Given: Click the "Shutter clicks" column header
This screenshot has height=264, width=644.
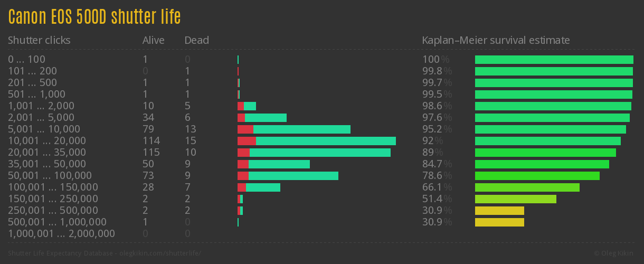Looking at the screenshot, I should click(x=39, y=40).
